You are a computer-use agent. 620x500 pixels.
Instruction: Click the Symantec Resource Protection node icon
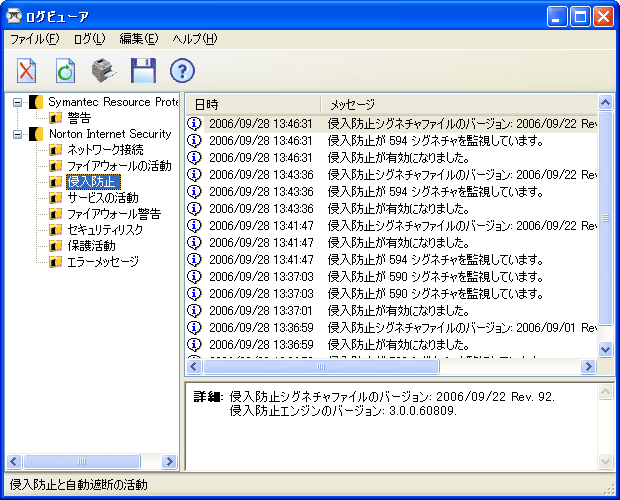click(x=36, y=102)
